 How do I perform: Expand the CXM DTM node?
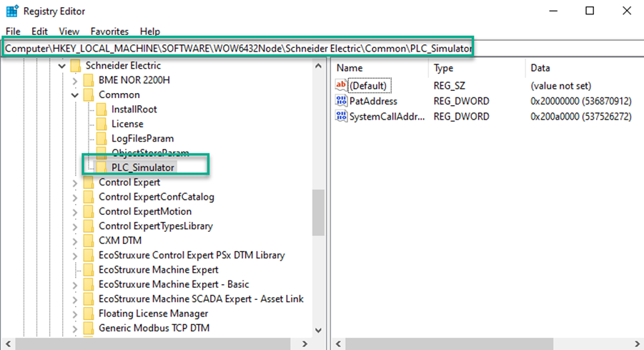[x=75, y=241]
